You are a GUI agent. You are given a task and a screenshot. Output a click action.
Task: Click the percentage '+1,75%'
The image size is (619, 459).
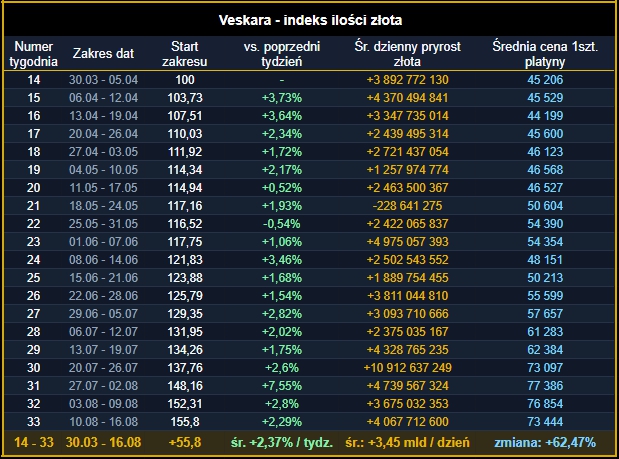click(x=282, y=350)
